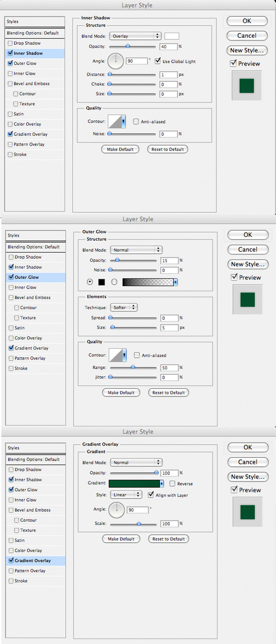
Task: Click the angle dial in Inner Shadow panel
Action: [116, 61]
